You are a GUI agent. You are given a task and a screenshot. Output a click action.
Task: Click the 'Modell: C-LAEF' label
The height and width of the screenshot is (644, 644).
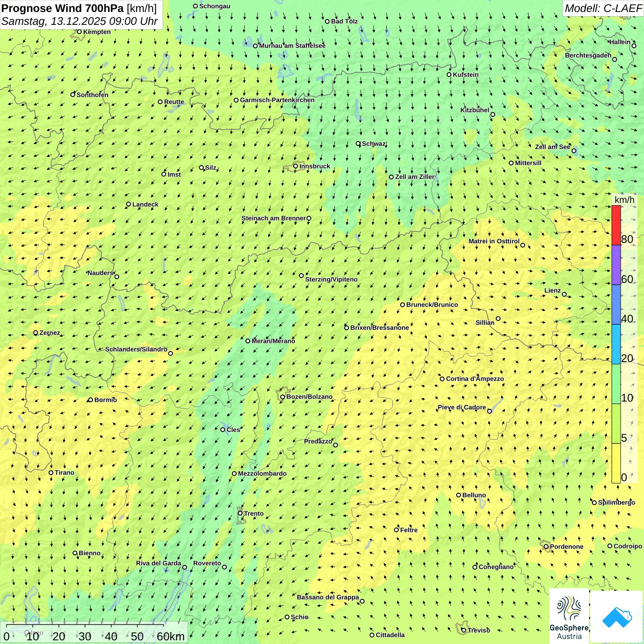(x=603, y=8)
